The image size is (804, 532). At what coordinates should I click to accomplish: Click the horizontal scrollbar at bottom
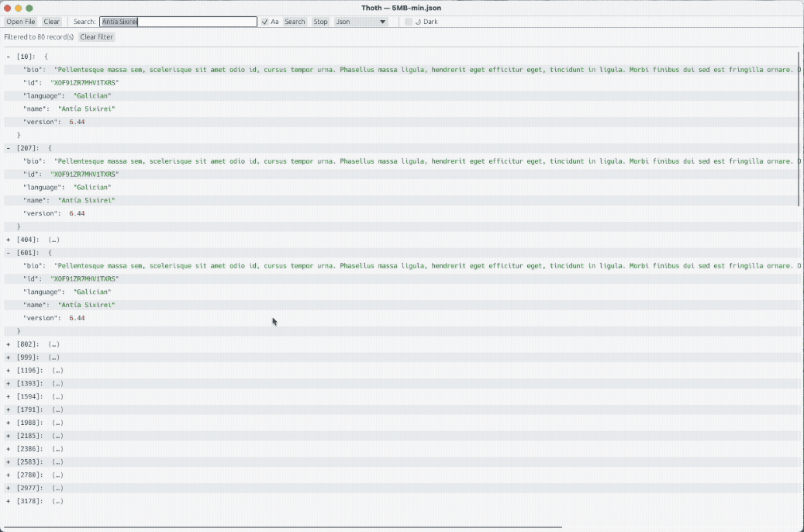pyautogui.click(x=283, y=527)
